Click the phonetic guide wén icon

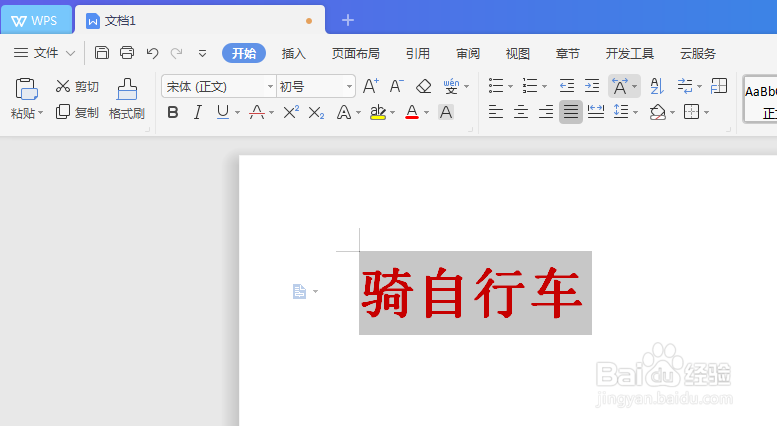click(x=451, y=86)
